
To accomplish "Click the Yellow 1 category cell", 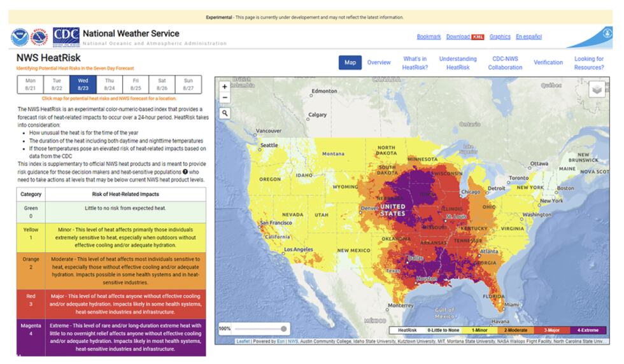I will (31, 237).
